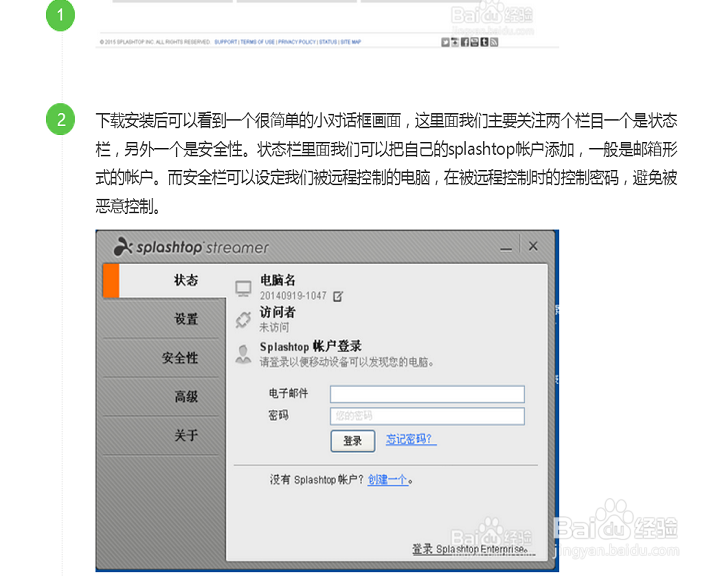The height and width of the screenshot is (576, 720).
Task: Click the Splashtop streamer logo in title bar
Action: pos(191,247)
